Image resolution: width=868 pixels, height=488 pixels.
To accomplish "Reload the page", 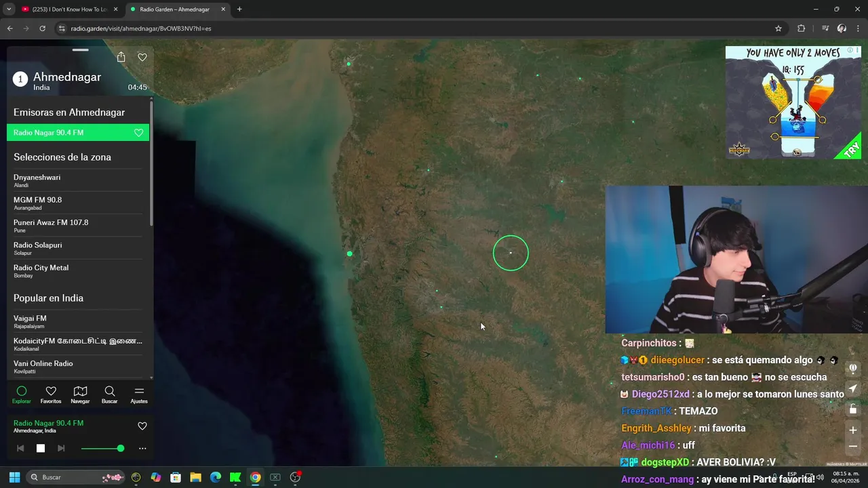I will click(42, 28).
